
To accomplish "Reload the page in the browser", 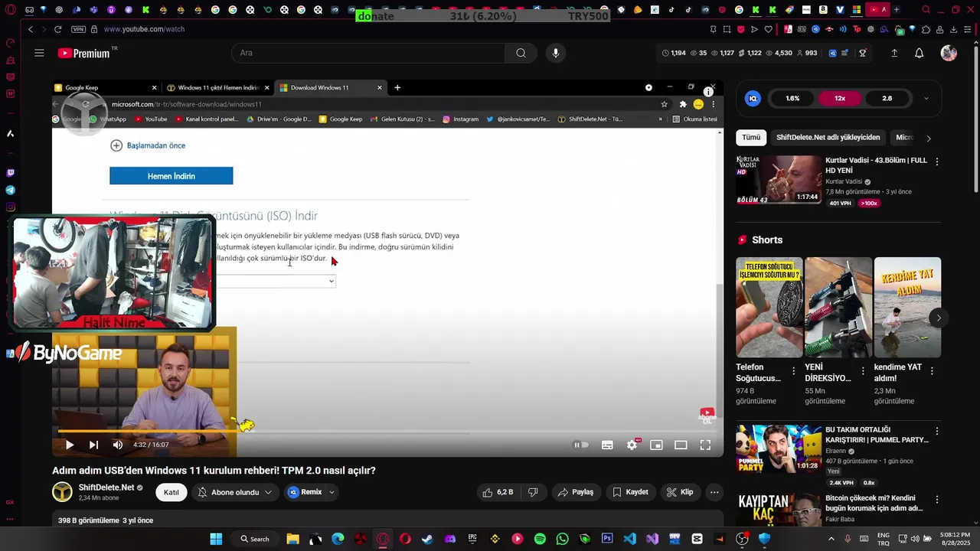I will coord(57,29).
